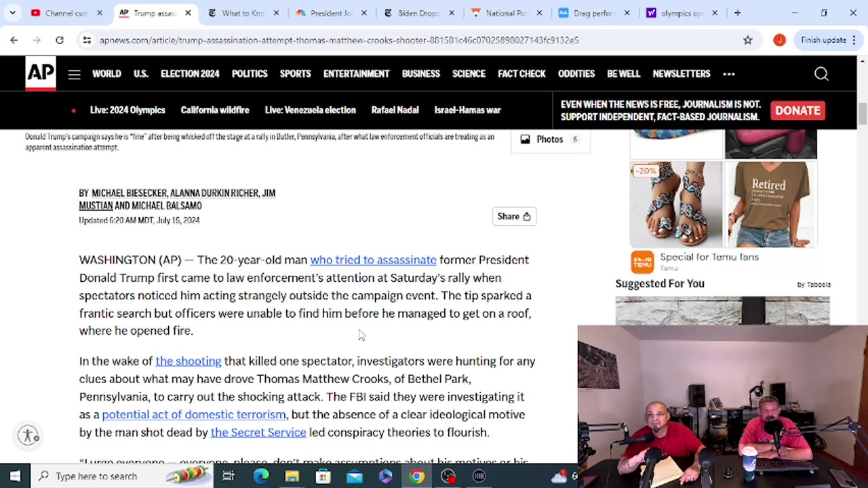Open the Copilot icon on taskbar

click(x=386, y=476)
